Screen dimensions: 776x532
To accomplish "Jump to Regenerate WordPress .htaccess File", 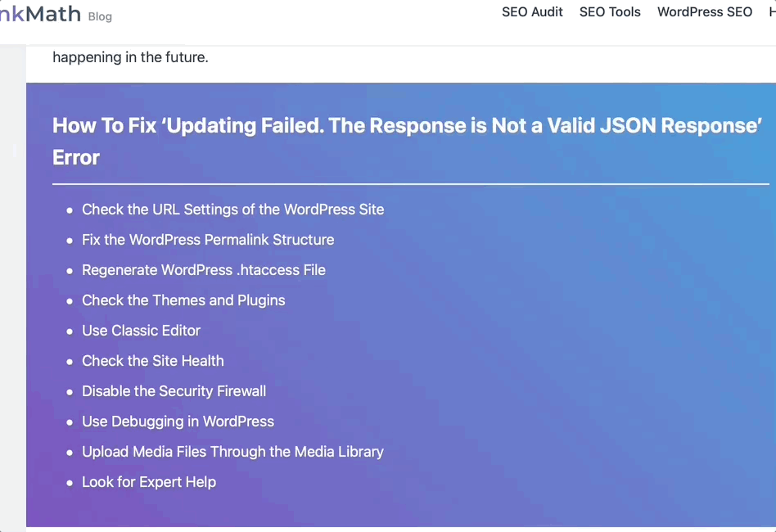I will 204,270.
